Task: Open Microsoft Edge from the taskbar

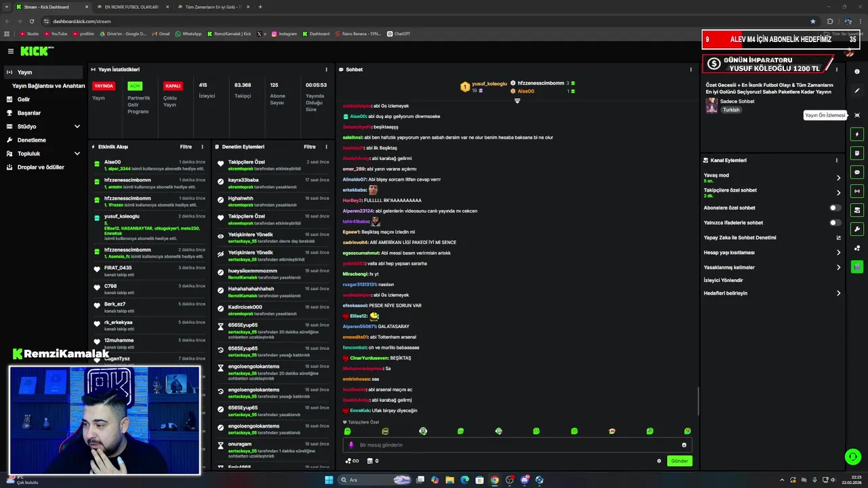Action: click(x=465, y=480)
